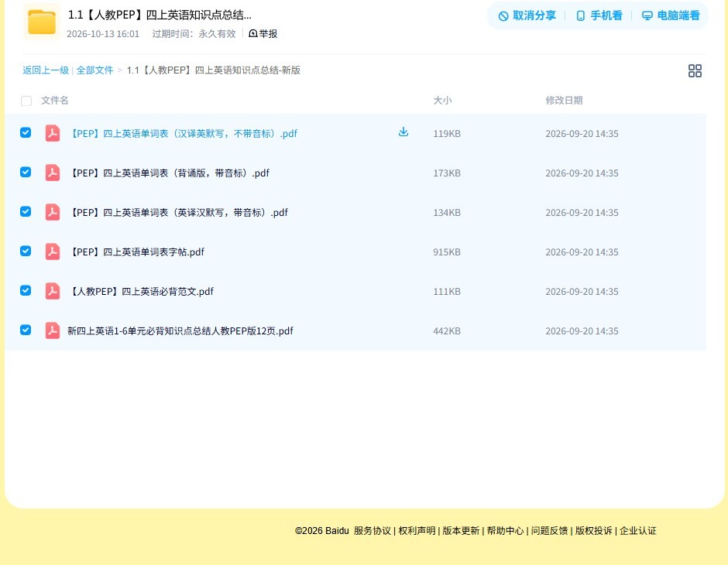Image resolution: width=728 pixels, height=565 pixels.
Task: Click the report icon next to 举报
Action: tap(253, 33)
